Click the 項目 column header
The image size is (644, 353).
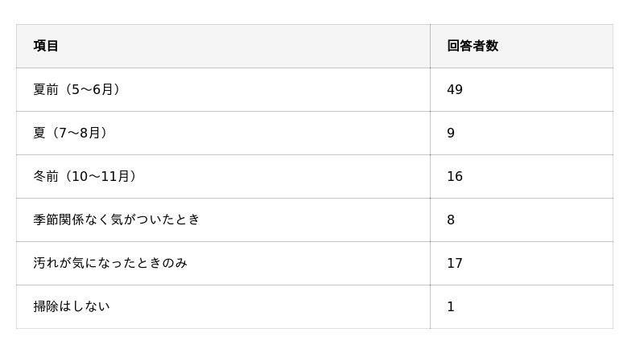tap(46, 46)
